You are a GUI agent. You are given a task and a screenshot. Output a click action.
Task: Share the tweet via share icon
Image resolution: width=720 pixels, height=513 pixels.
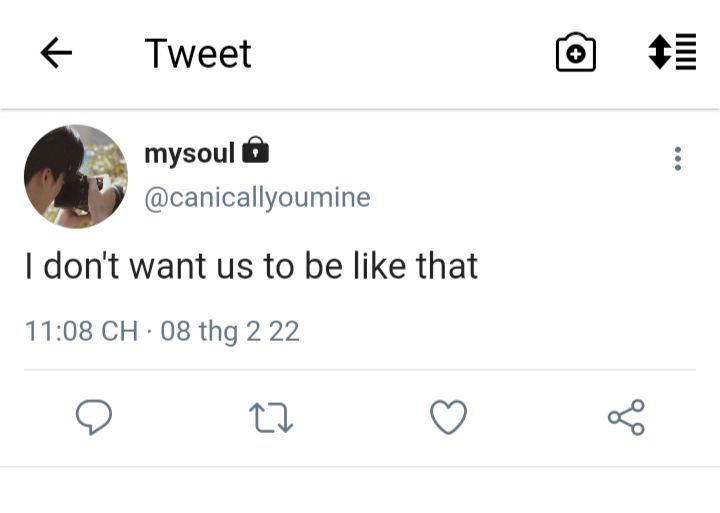coord(626,417)
